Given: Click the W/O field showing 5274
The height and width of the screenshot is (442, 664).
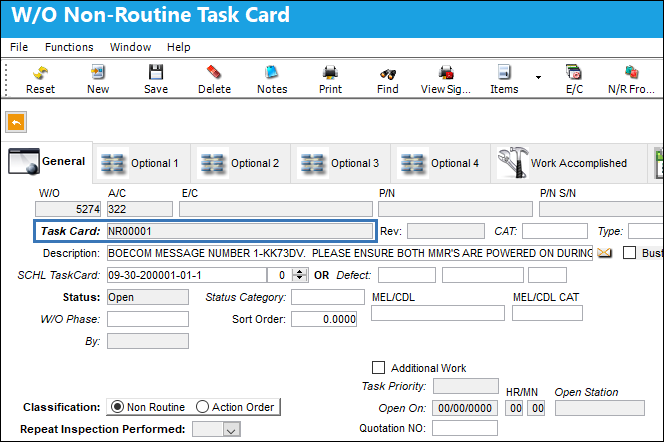Looking at the screenshot, I should pos(68,209).
